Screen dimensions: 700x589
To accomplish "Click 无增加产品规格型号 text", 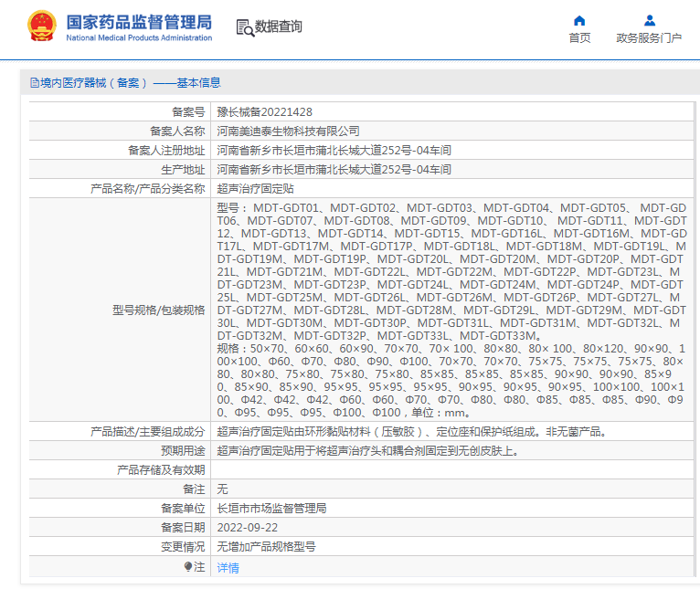I will (x=266, y=547).
